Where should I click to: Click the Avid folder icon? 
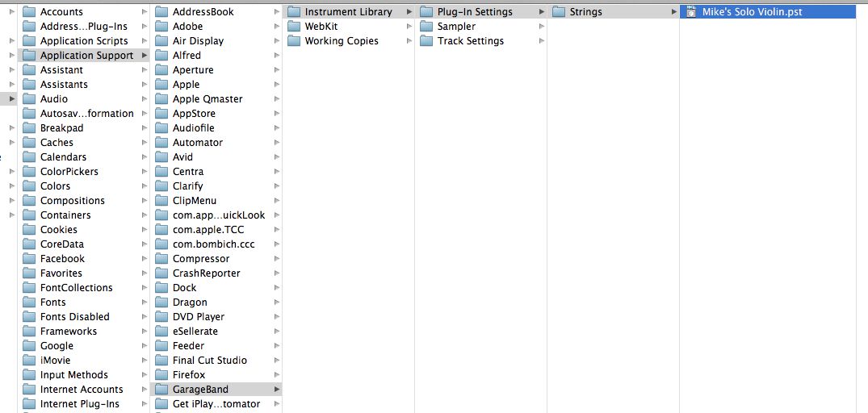(161, 157)
